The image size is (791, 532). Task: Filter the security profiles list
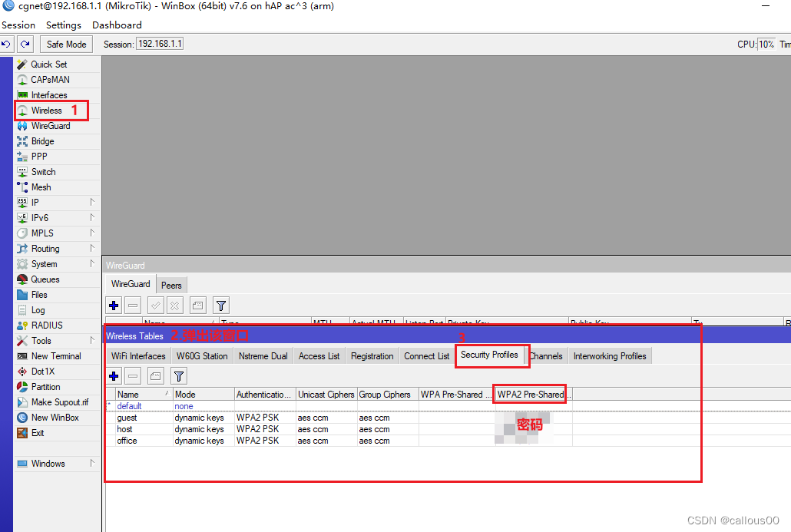[x=177, y=375]
